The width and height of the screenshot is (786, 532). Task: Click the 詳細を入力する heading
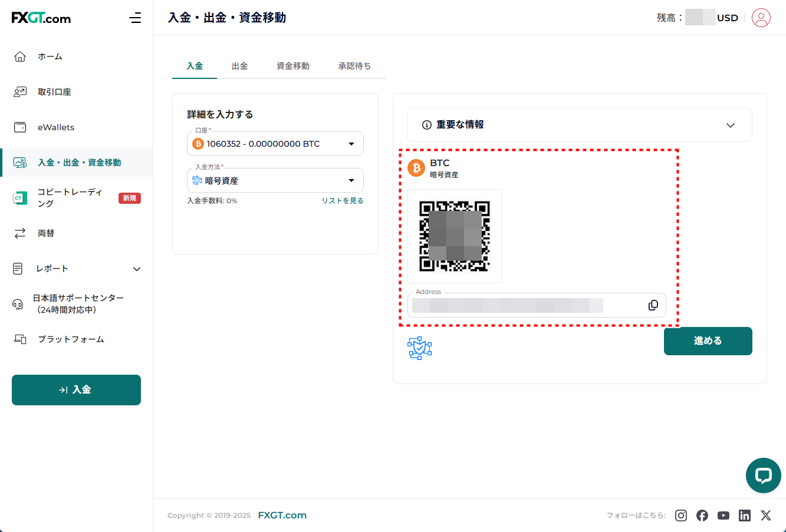220,114
